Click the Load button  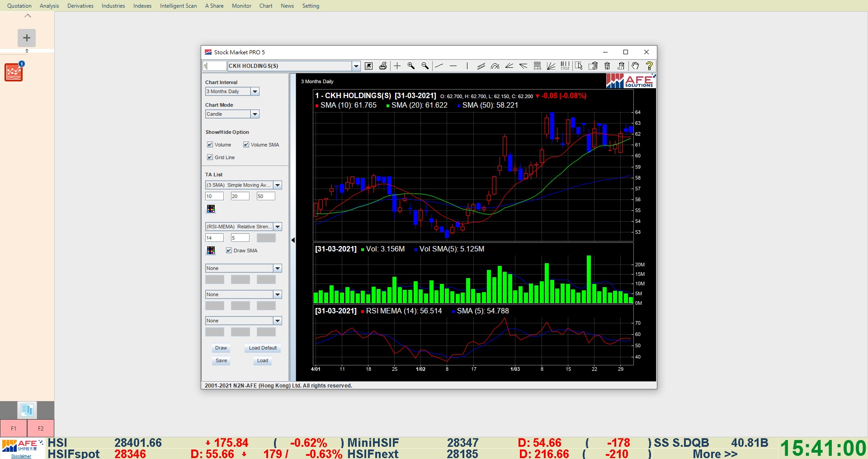pyautogui.click(x=263, y=361)
